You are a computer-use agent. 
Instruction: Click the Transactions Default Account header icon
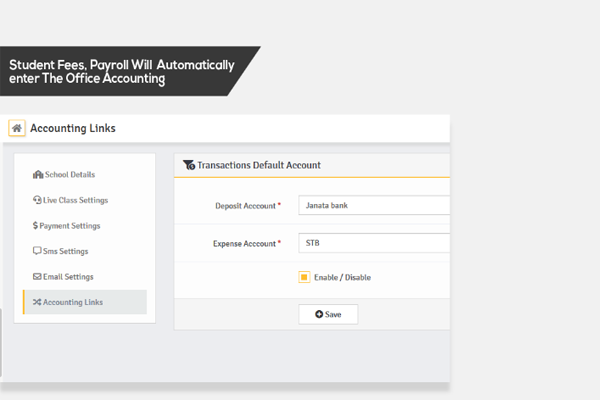[189, 165]
